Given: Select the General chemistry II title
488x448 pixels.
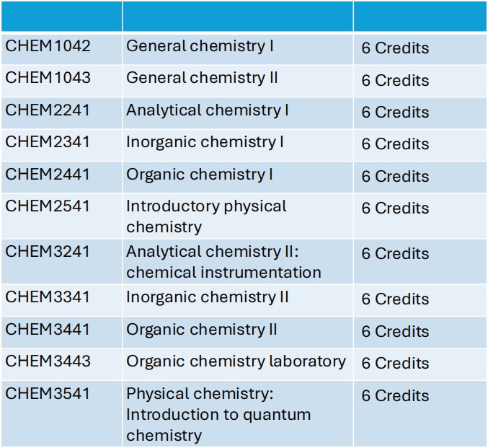Looking at the screenshot, I should tap(202, 78).
